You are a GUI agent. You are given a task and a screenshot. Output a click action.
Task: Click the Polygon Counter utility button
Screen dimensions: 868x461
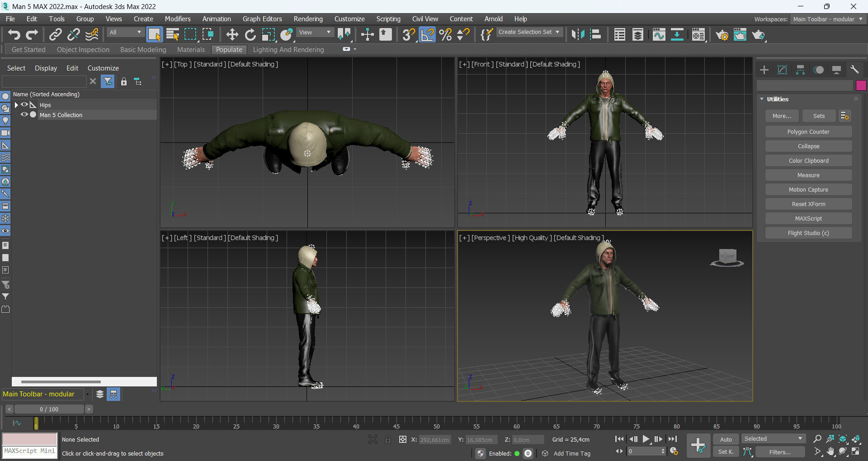coord(808,132)
